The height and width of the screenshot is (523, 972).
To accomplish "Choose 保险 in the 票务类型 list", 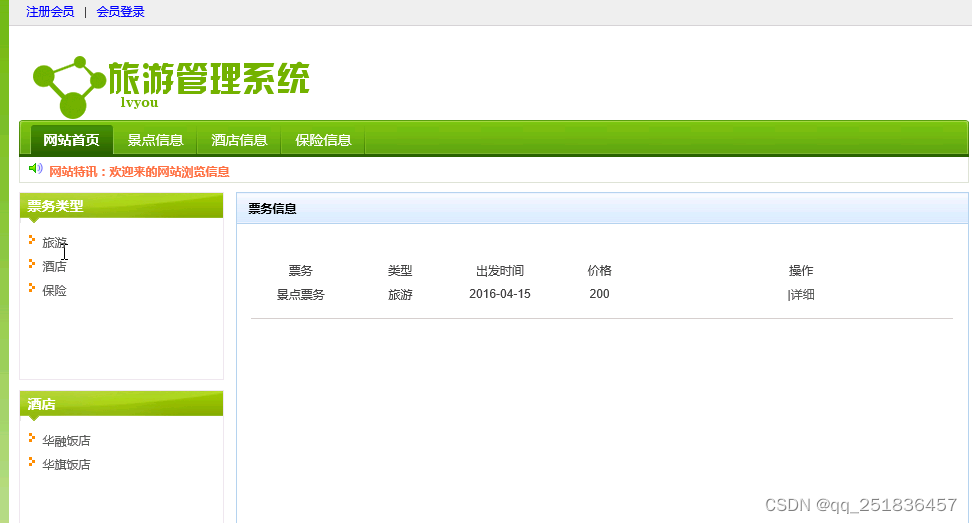I will coord(55,291).
